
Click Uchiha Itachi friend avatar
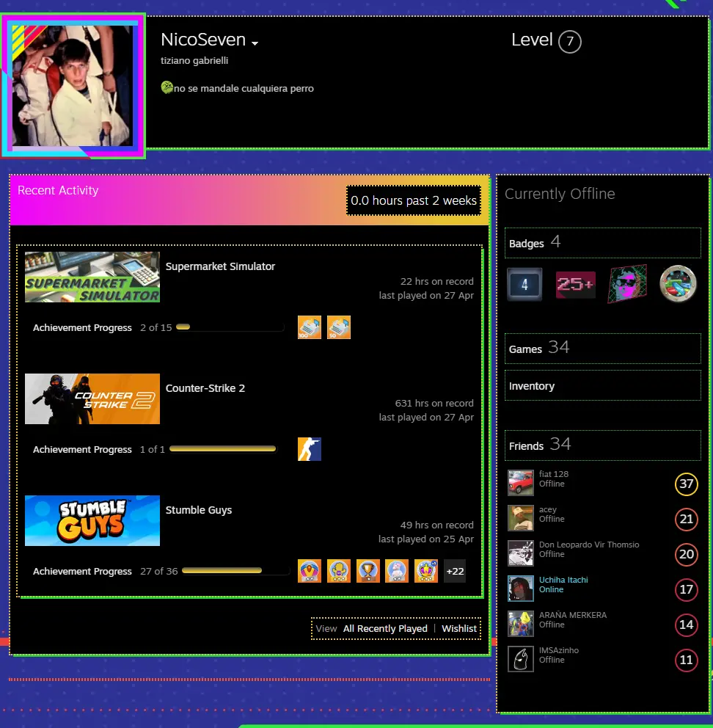click(521, 589)
